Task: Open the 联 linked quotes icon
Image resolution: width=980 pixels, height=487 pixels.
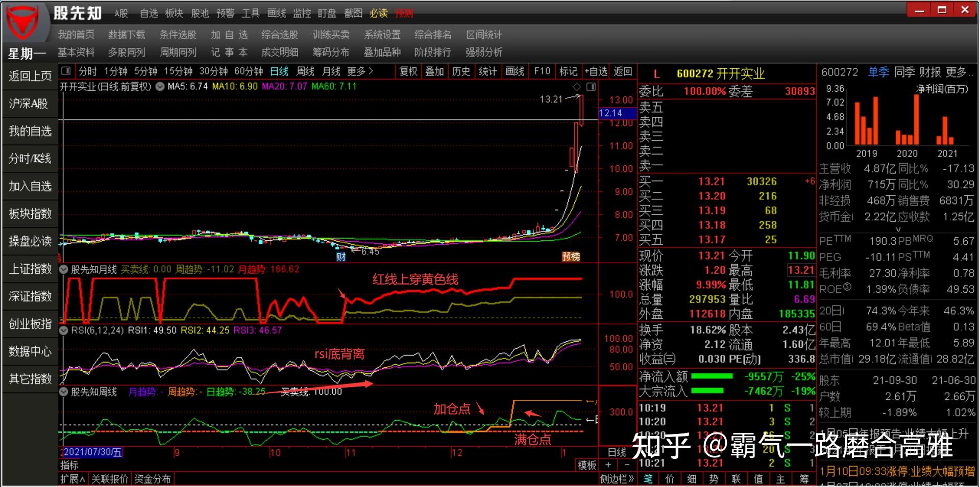Action: click(736, 479)
